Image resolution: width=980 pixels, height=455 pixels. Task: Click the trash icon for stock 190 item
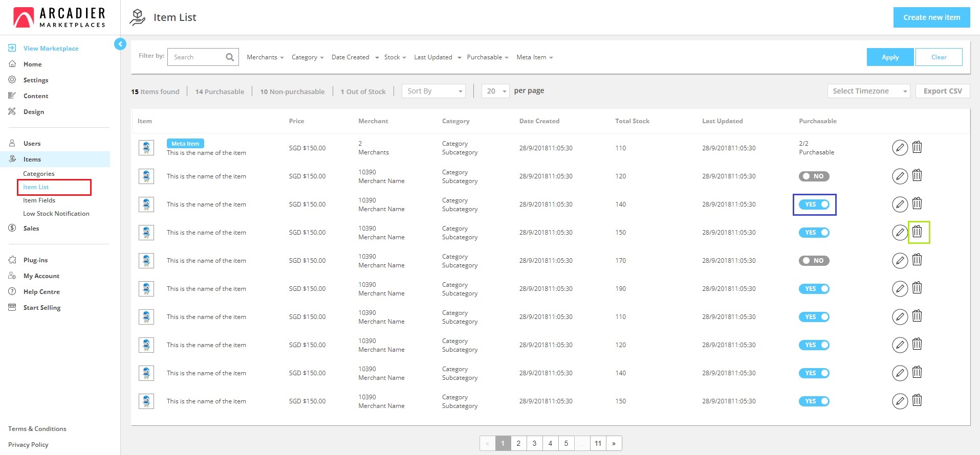[917, 288]
